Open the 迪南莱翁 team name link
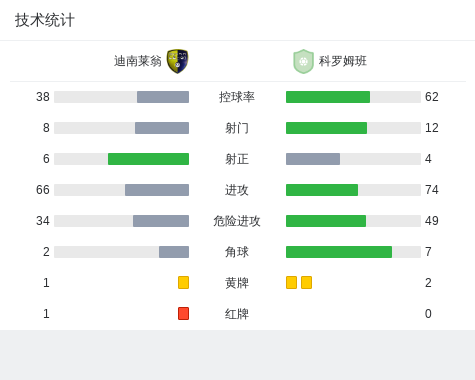475x380 pixels. coord(138,61)
